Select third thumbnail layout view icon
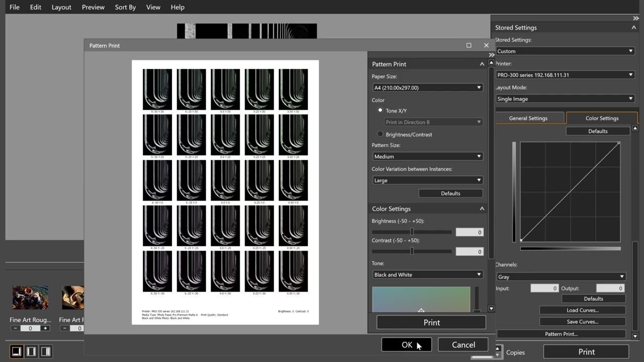Viewport: 644px width, 362px height. point(46,351)
